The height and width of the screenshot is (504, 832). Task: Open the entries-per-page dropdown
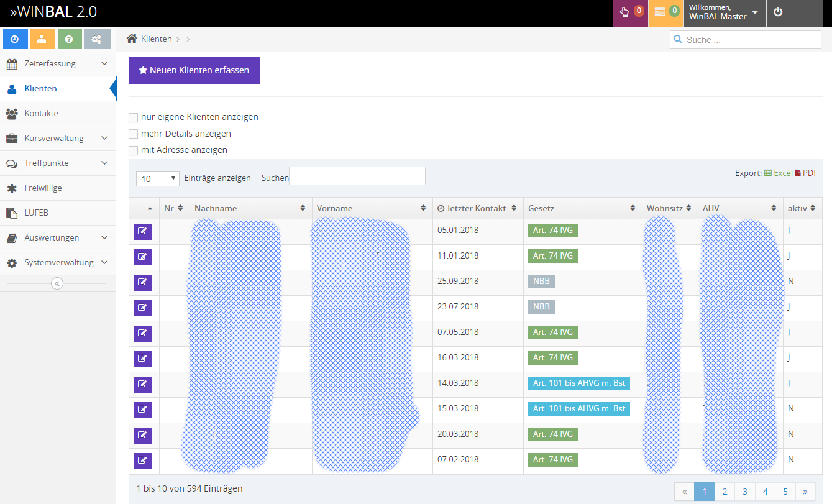coord(158,178)
